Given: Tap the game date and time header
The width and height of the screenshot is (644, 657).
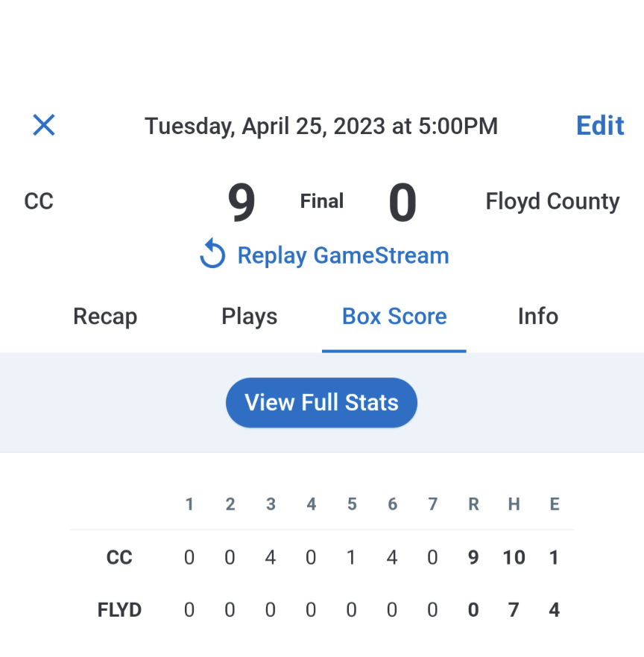Looking at the screenshot, I should click(321, 126).
